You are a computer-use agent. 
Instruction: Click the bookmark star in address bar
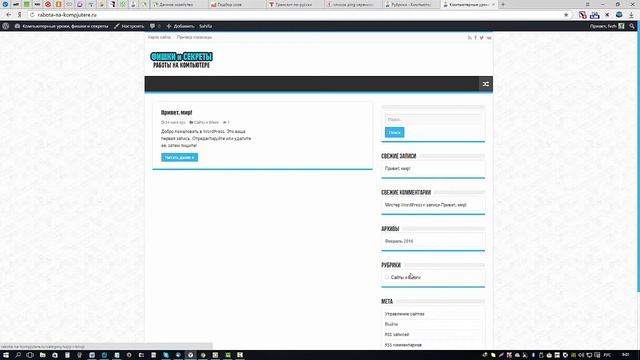tap(566, 15)
